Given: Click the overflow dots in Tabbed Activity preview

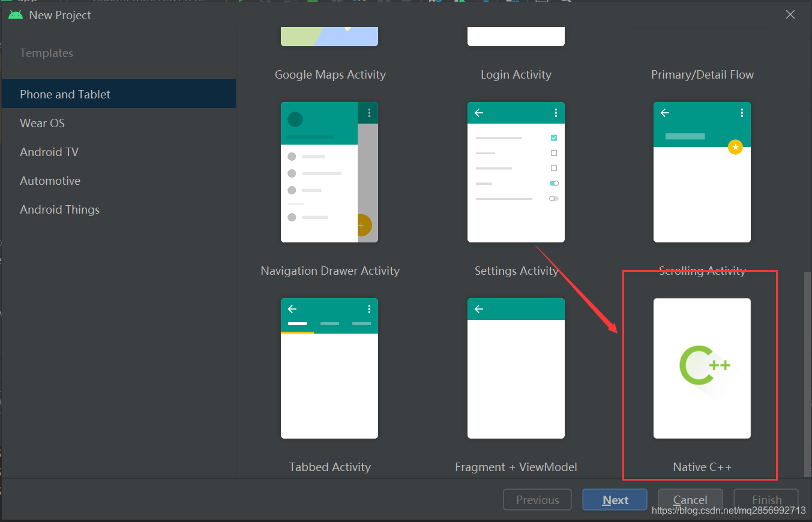Looking at the screenshot, I should click(368, 309).
